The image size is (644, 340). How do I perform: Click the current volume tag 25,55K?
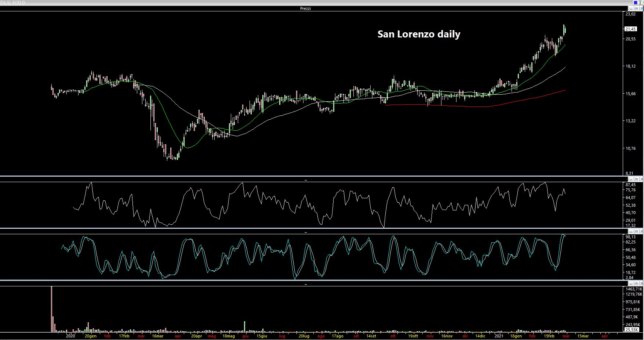[x=632, y=330]
